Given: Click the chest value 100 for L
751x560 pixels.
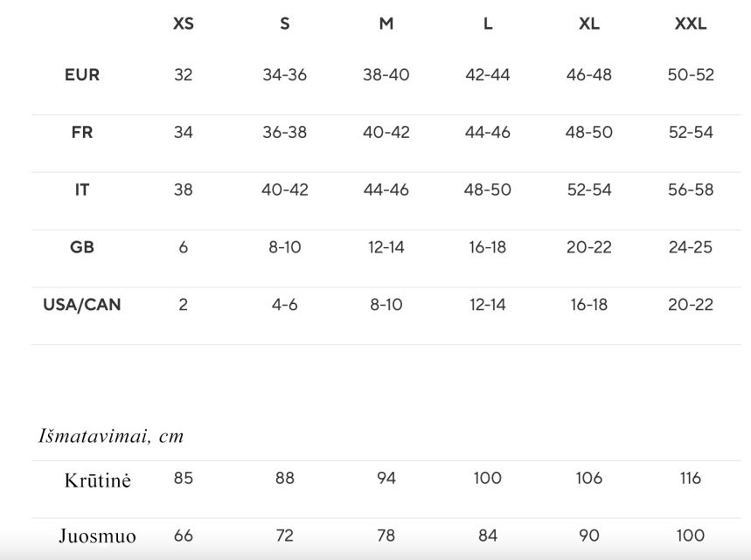Looking at the screenshot, I should point(488,478).
